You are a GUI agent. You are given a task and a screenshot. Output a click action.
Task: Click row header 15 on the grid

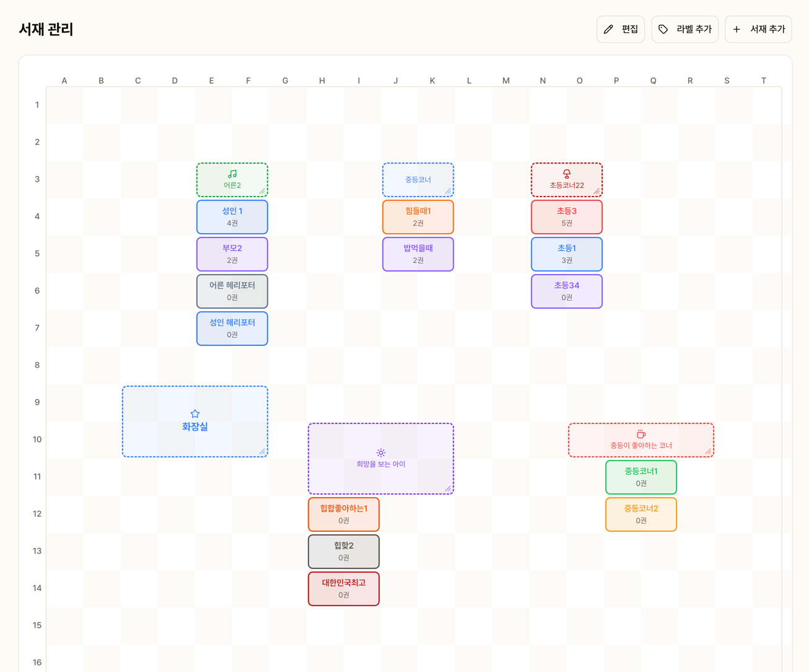tap(37, 625)
